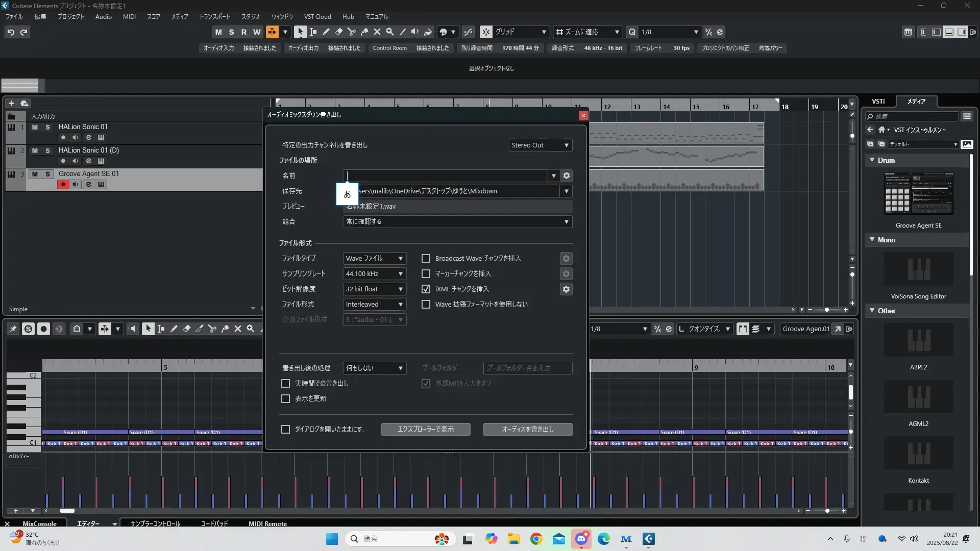Click record enable on Groove Agent SE 01

63,184
